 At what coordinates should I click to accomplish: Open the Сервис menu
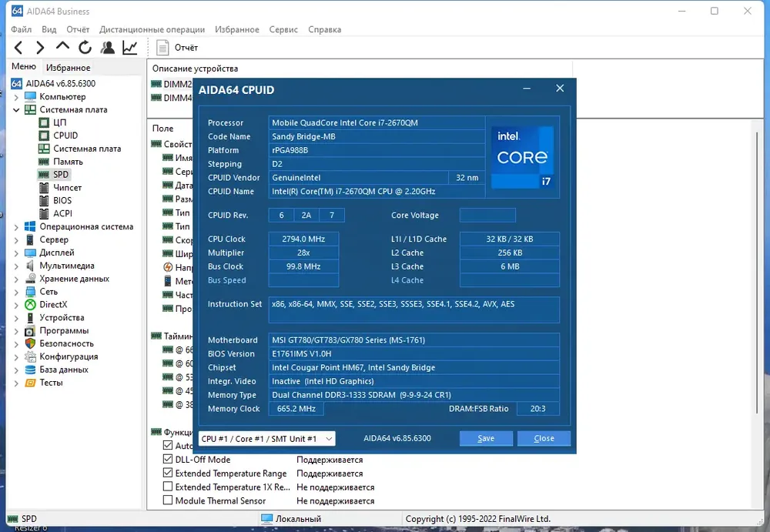(283, 29)
